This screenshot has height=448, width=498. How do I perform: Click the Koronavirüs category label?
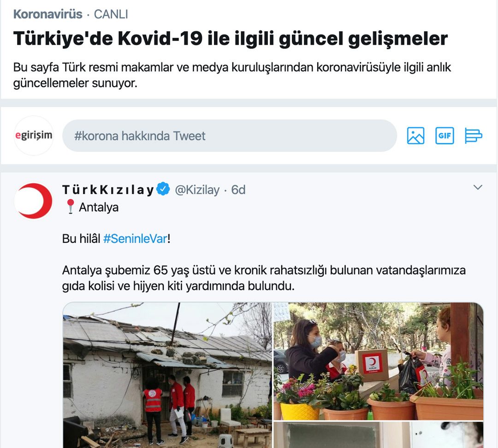click(47, 14)
